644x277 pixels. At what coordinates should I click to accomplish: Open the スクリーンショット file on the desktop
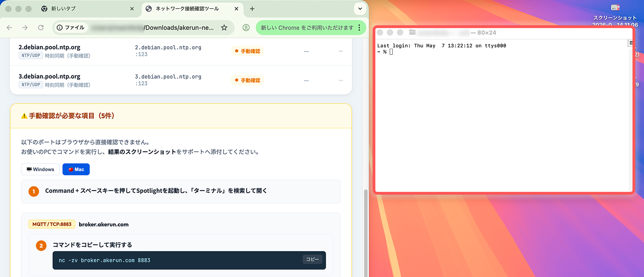click(x=615, y=13)
